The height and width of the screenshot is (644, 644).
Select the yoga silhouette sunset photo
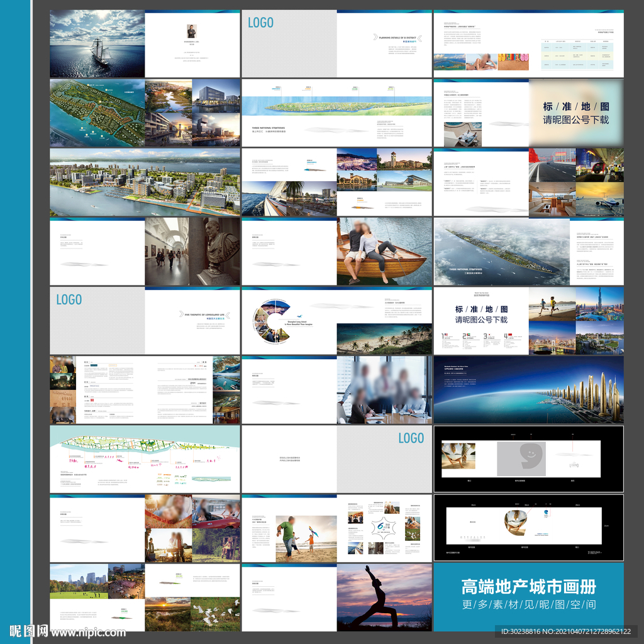coord(384,597)
